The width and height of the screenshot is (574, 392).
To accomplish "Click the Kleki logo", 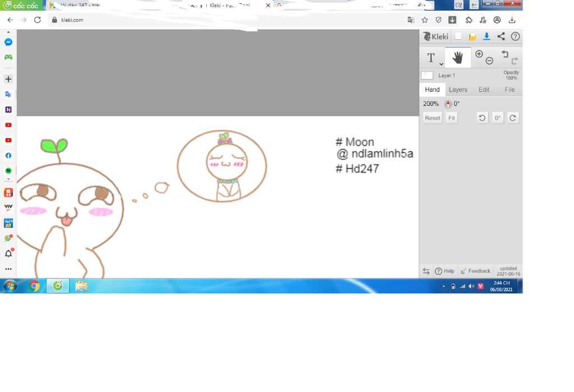I will click(436, 36).
